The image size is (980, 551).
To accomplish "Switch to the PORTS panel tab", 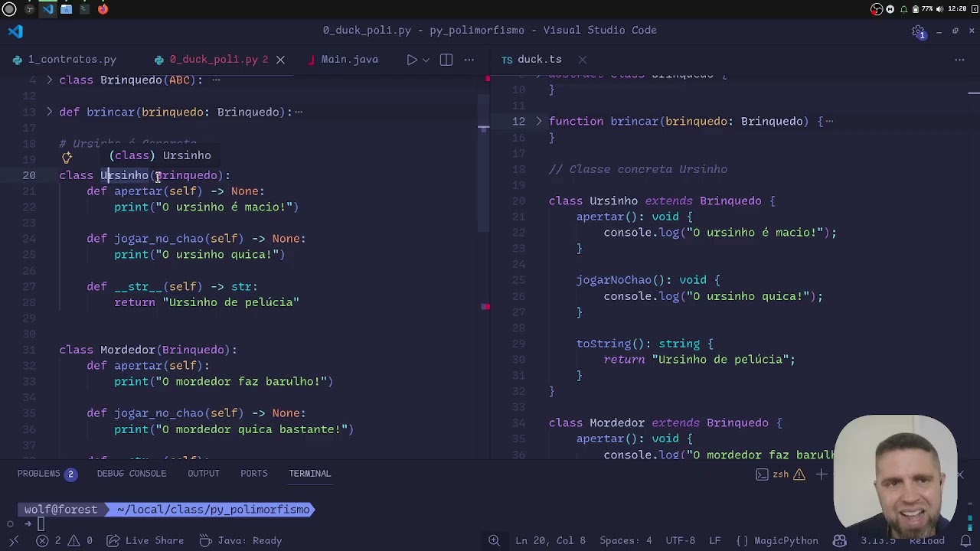I will 254,473.
